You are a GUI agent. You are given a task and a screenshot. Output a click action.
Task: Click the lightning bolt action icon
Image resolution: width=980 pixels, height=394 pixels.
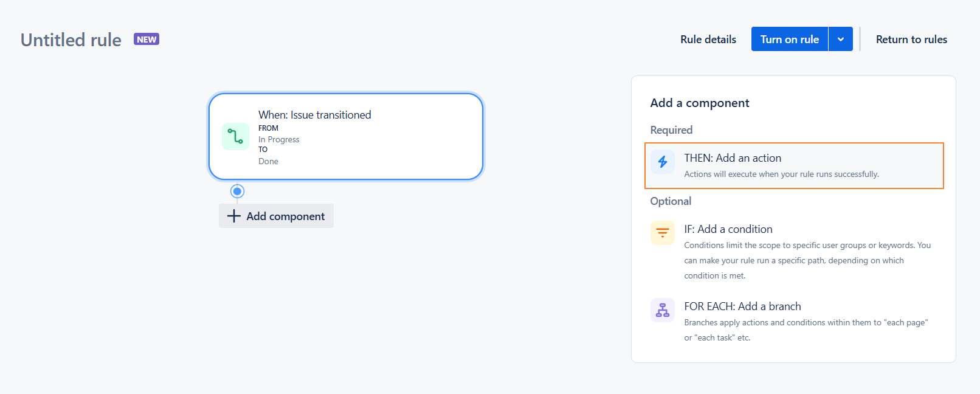(x=663, y=162)
